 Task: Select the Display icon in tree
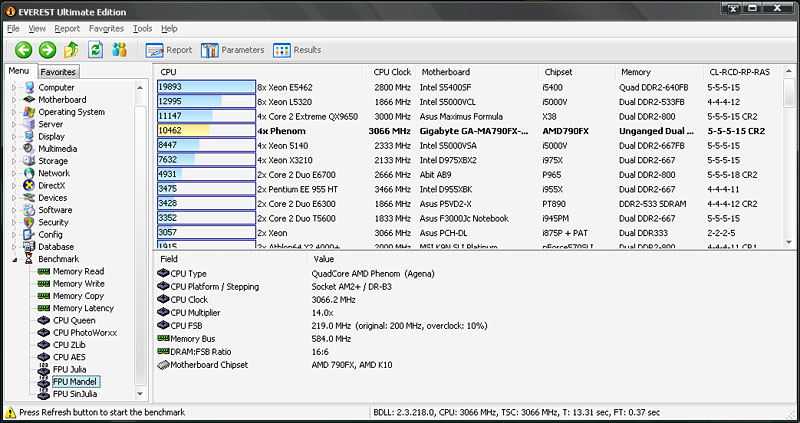coord(30,136)
